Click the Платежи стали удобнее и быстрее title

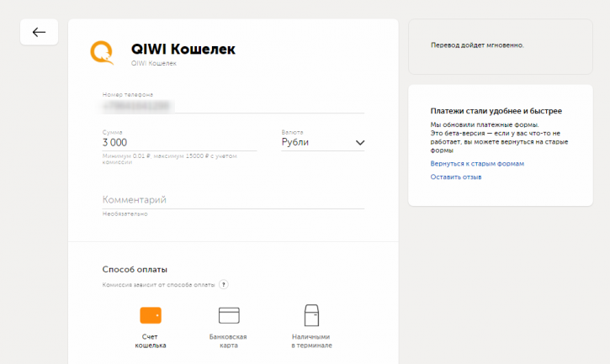pos(496,111)
